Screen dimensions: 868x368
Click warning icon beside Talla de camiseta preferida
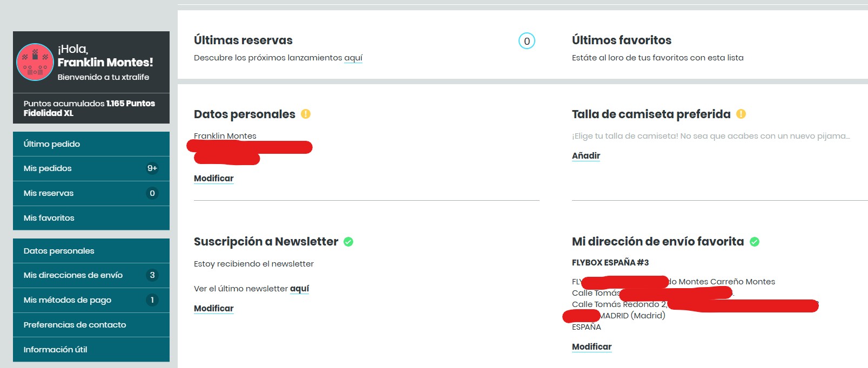(x=741, y=114)
